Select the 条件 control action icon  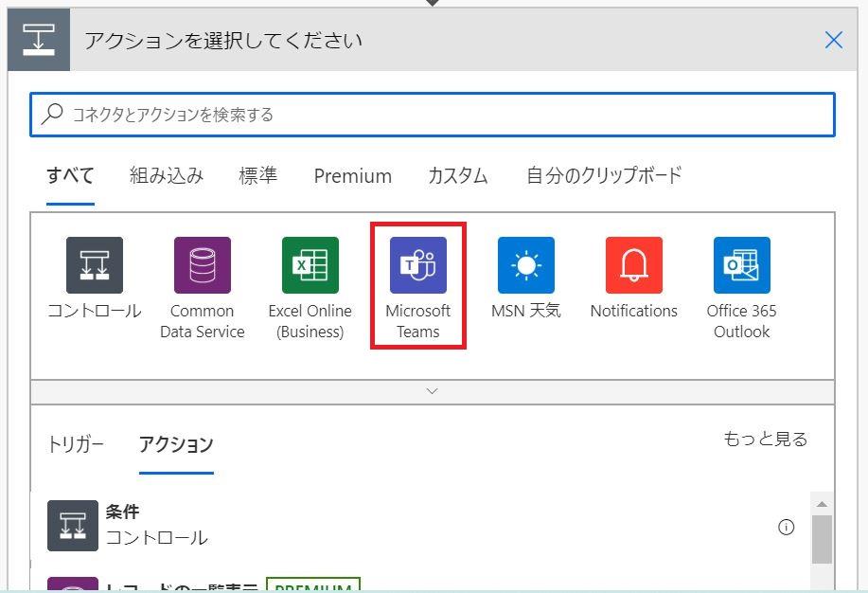73,526
